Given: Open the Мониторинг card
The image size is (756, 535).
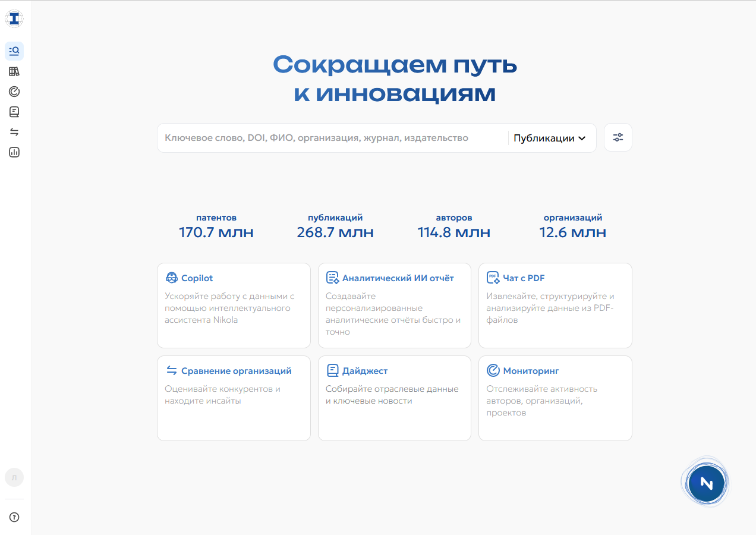Looking at the screenshot, I should (555, 398).
